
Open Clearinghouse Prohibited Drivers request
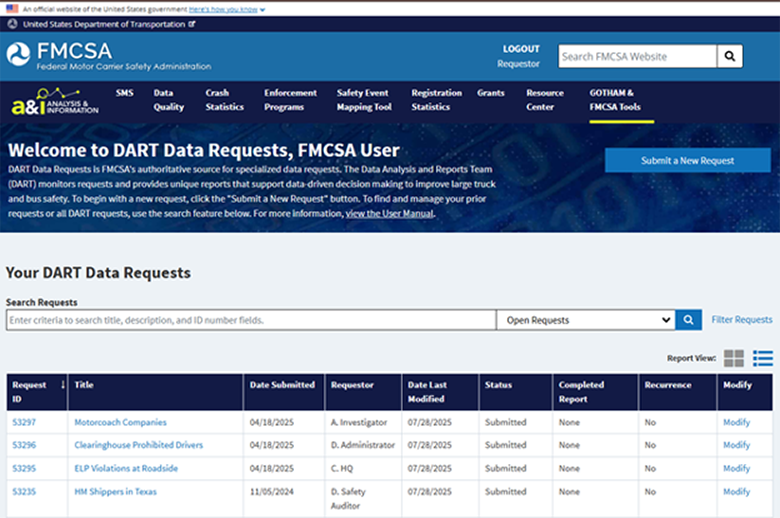139,445
